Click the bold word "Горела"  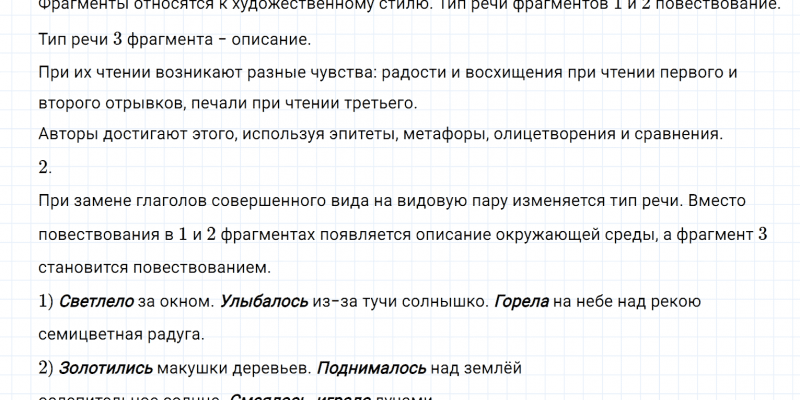click(x=521, y=300)
